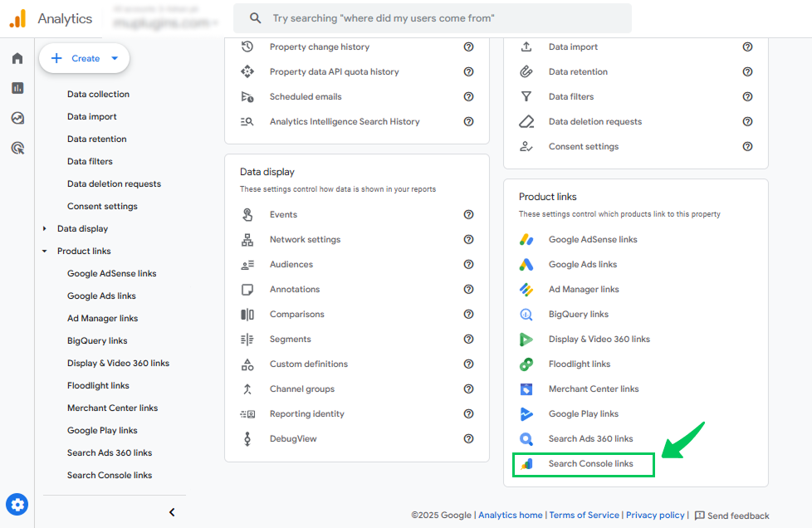The height and width of the screenshot is (528, 812).
Task: Click the Segments icon in Data display
Action: [x=247, y=339]
